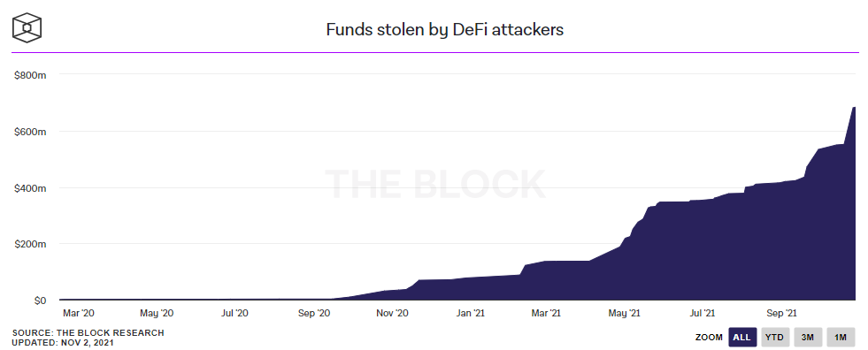Select the Jan '21 x-axis marker
This screenshot has width=868, height=350.
(471, 314)
